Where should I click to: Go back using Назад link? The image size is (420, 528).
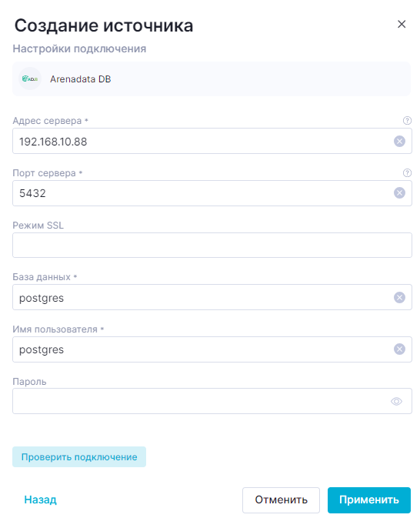point(40,500)
